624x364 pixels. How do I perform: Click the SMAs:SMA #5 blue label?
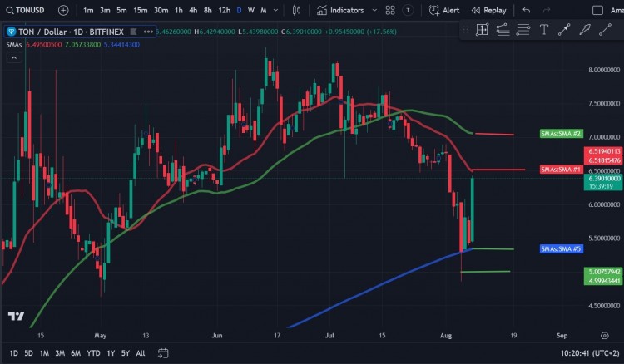[x=561, y=249]
